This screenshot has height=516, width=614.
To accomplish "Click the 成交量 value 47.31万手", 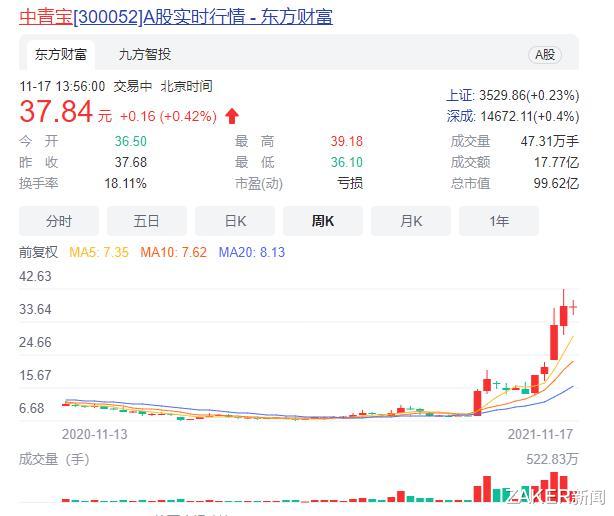I will [x=550, y=141].
